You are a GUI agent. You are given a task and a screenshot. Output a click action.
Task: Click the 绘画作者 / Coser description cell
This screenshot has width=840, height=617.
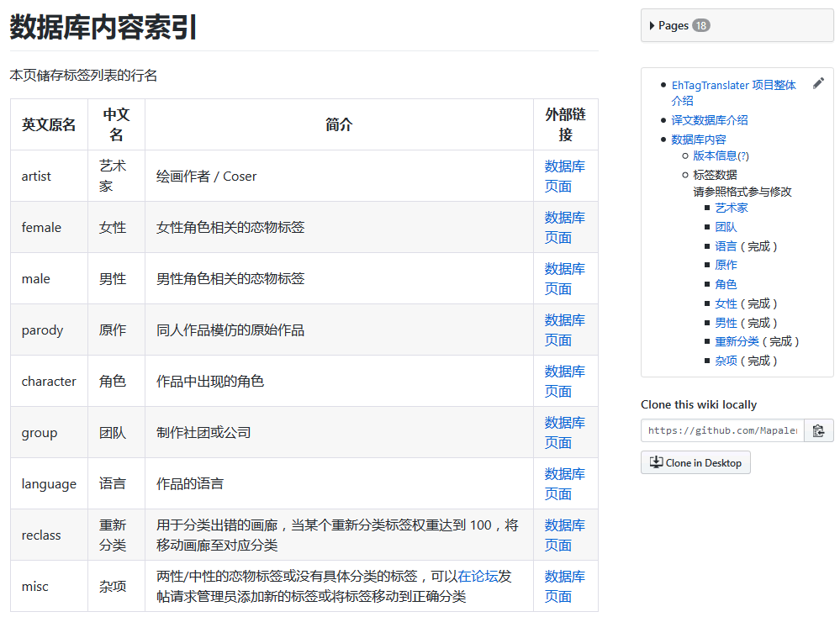pyautogui.click(x=339, y=177)
